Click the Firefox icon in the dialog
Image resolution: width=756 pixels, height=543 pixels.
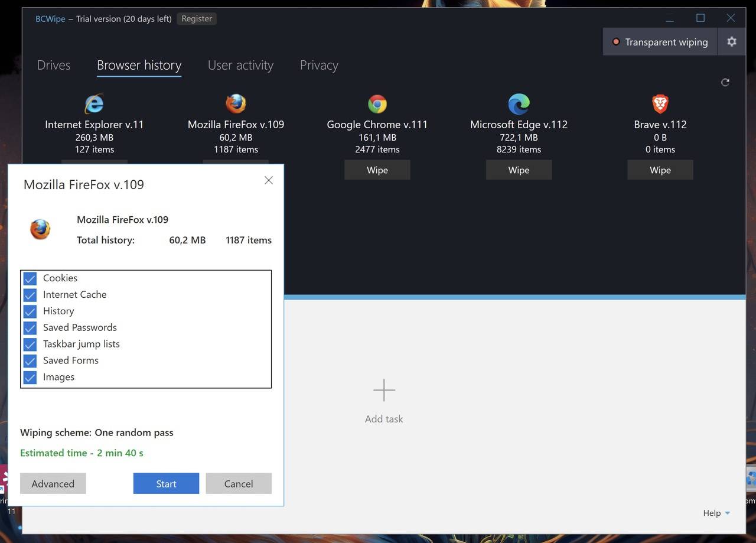tap(40, 229)
